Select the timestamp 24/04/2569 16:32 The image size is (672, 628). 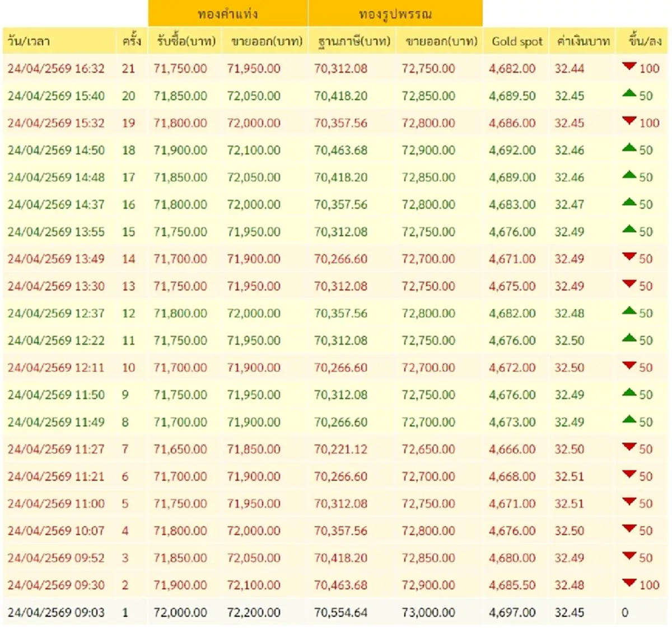tap(57, 69)
